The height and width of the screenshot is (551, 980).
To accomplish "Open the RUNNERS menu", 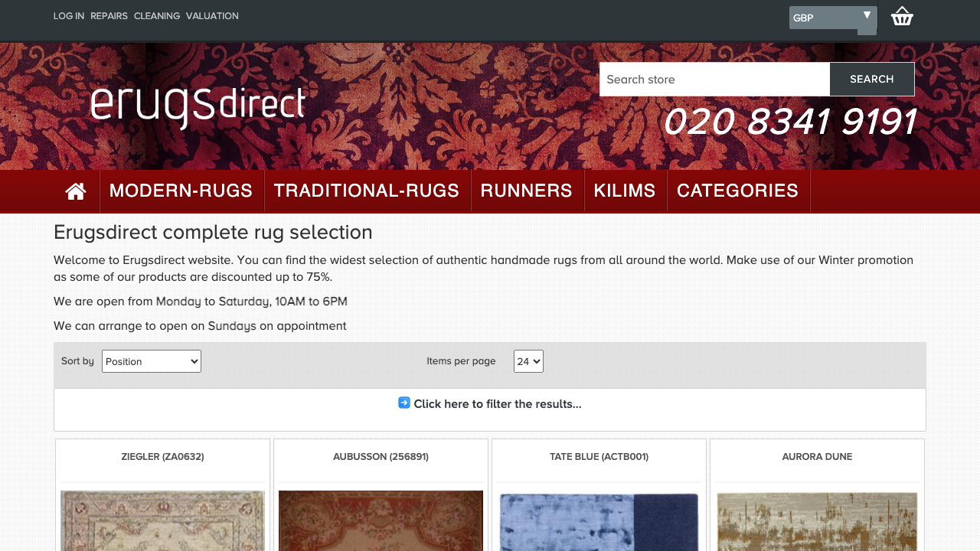I will tap(528, 191).
